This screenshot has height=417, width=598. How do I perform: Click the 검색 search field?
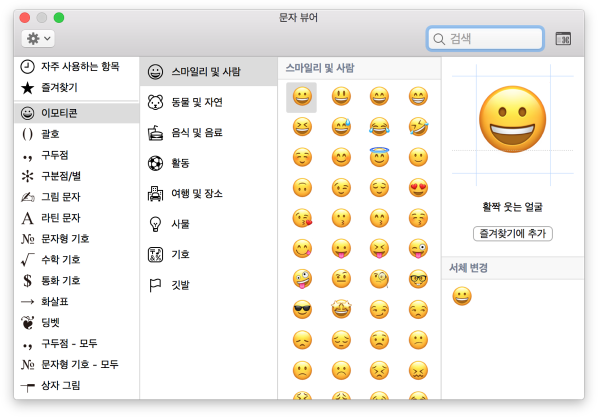[485, 39]
